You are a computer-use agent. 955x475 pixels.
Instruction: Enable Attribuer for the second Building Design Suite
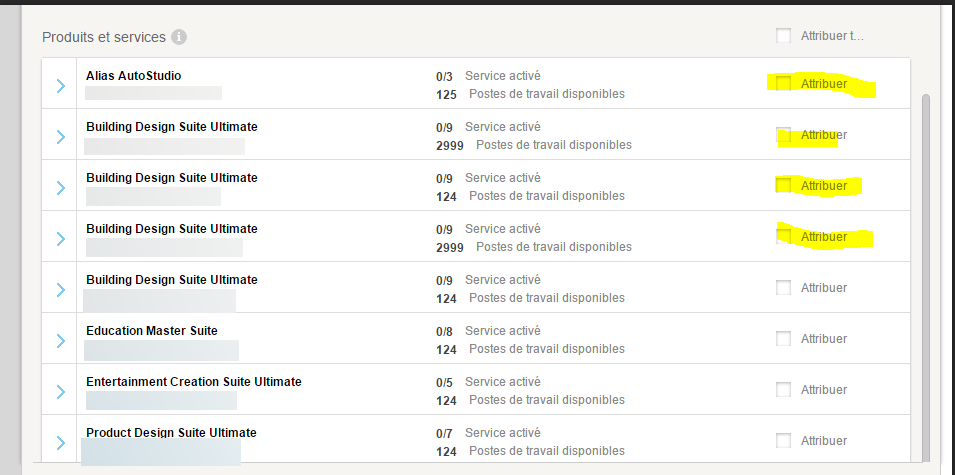pos(784,185)
